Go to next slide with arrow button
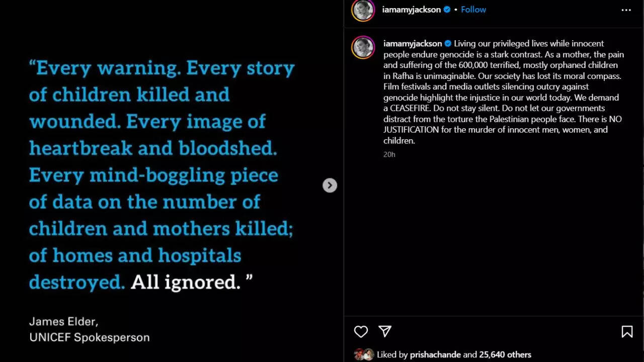The image size is (644, 362). pos(330,186)
